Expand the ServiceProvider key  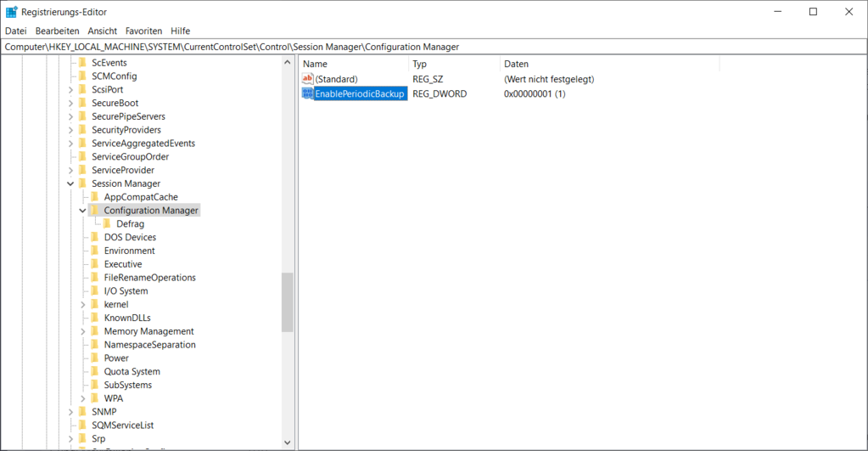[70, 170]
